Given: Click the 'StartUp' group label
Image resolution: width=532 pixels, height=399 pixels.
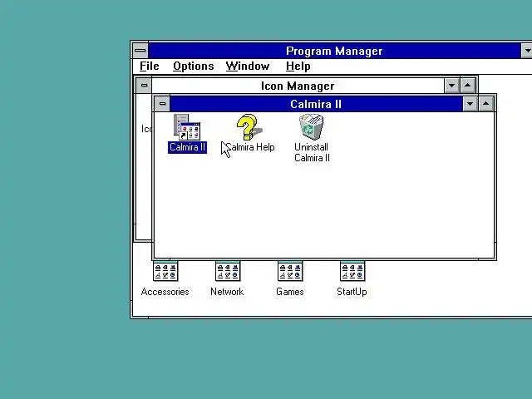Looking at the screenshot, I should coord(352,292).
